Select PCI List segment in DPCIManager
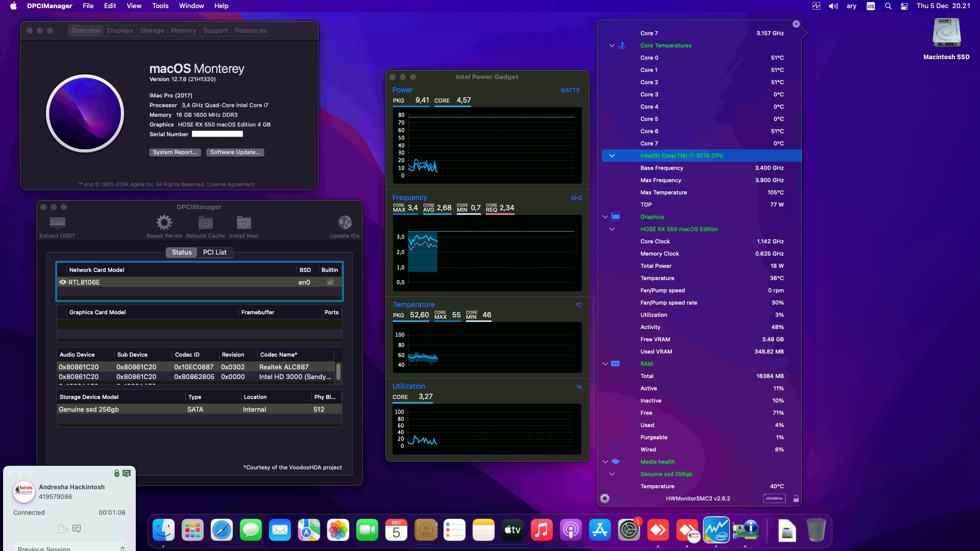This screenshot has height=551, width=980. coord(215,252)
